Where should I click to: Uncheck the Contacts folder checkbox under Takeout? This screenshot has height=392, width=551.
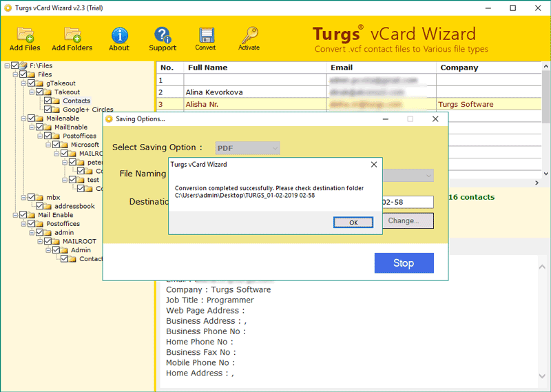(48, 101)
